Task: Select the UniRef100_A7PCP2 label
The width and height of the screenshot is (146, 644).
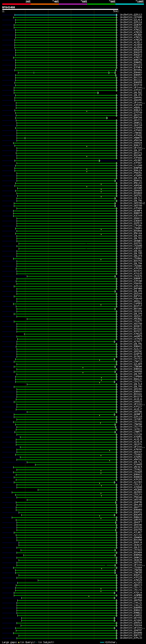Action: click(131, 90)
